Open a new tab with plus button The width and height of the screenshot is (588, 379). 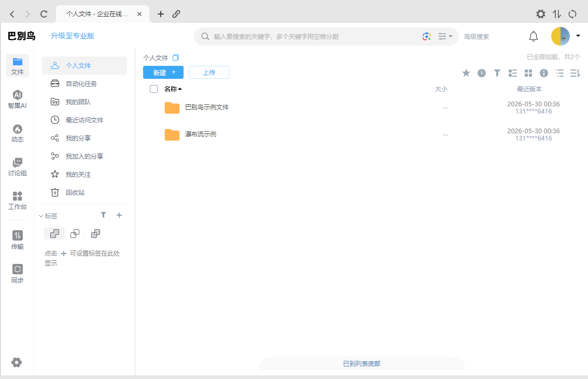(x=161, y=14)
